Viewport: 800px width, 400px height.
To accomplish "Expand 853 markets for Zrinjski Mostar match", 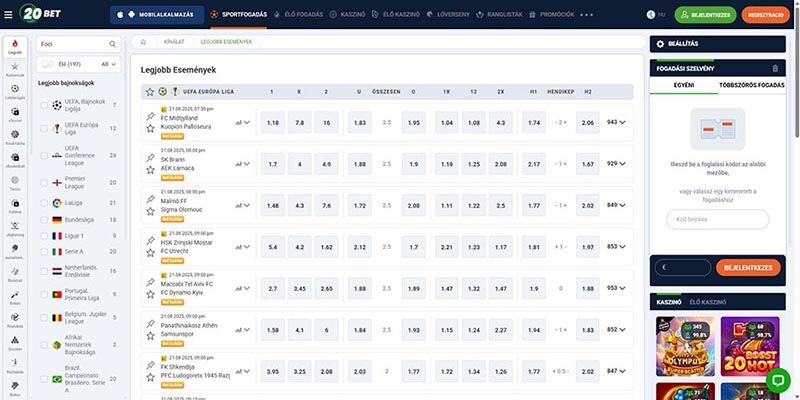I will (616, 246).
